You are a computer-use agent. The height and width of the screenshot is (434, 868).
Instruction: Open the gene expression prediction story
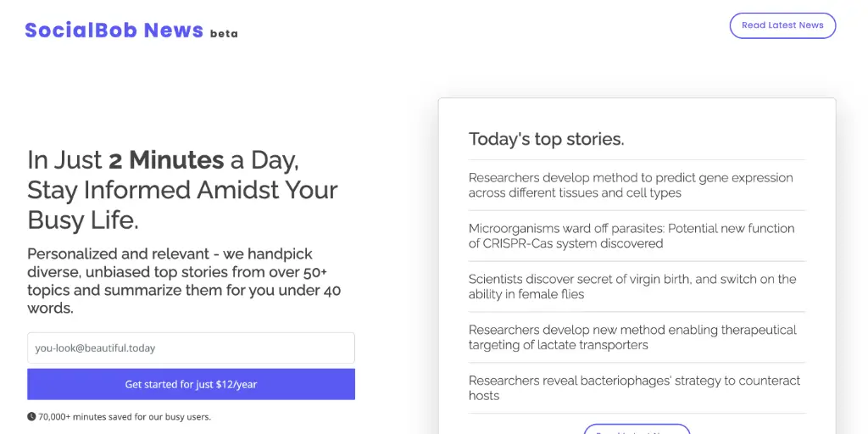point(631,185)
